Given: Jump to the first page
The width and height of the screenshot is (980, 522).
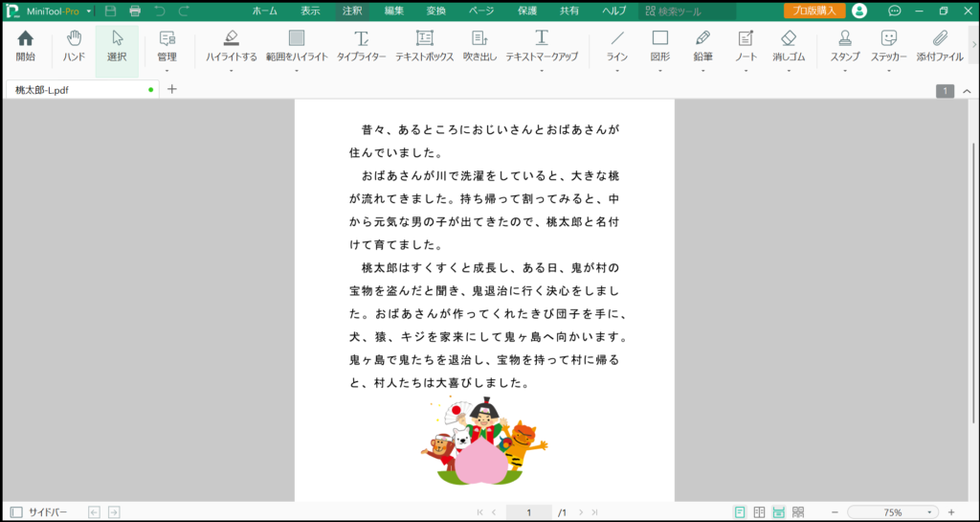Looking at the screenshot, I should coord(480,512).
